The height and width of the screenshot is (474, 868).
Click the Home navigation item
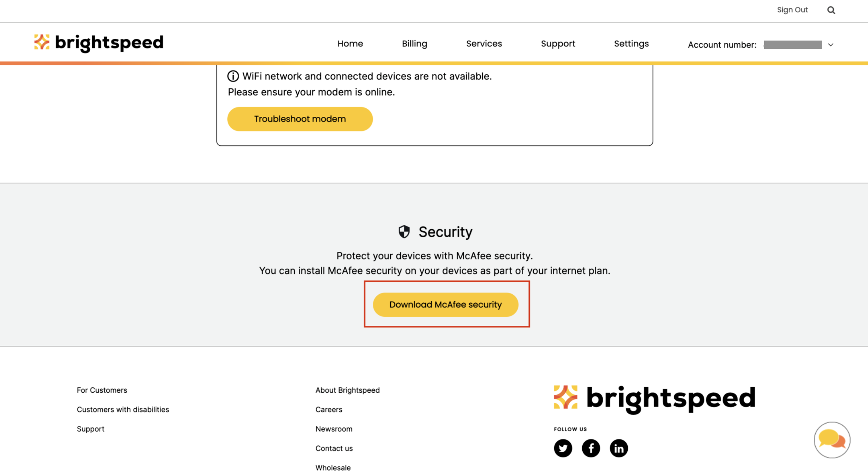click(350, 43)
